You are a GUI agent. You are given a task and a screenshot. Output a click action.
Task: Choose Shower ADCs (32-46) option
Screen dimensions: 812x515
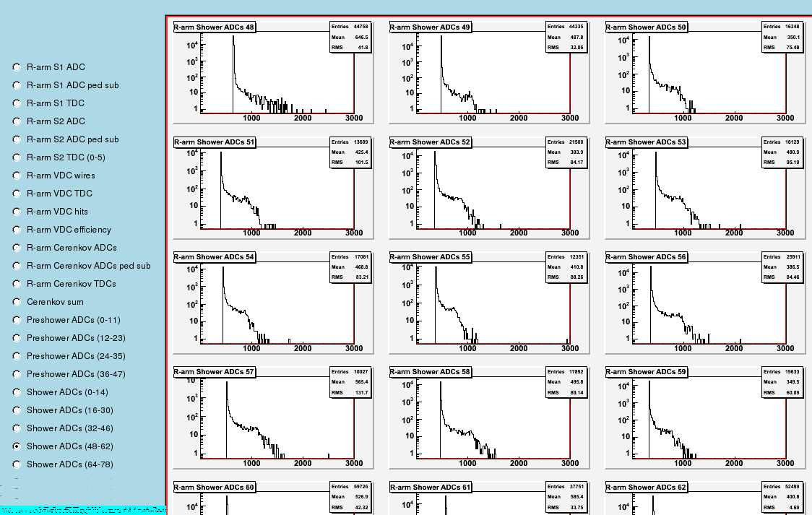tap(17, 428)
